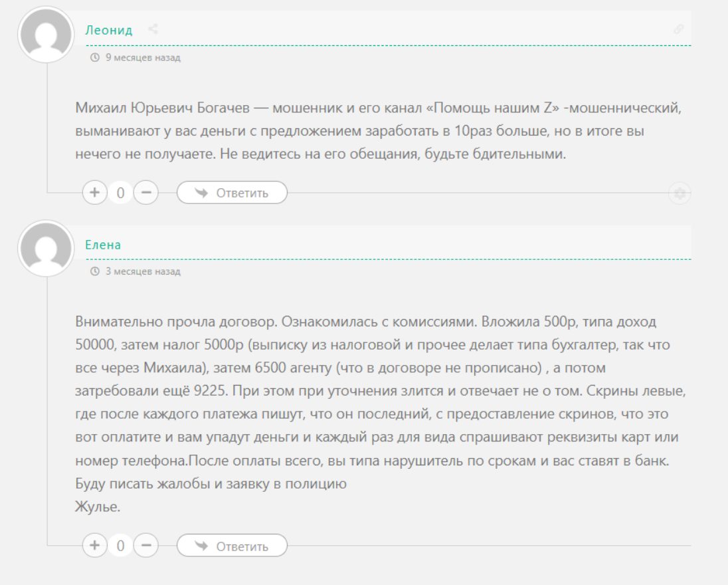Downvote Леонид's comment with minus button
Viewport: 728px width, 585px height.
point(146,193)
